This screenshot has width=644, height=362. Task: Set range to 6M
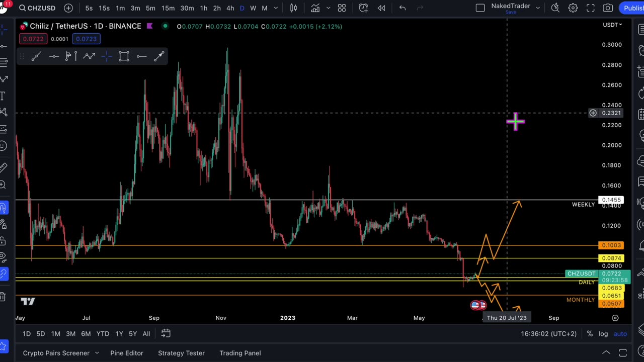(x=86, y=334)
